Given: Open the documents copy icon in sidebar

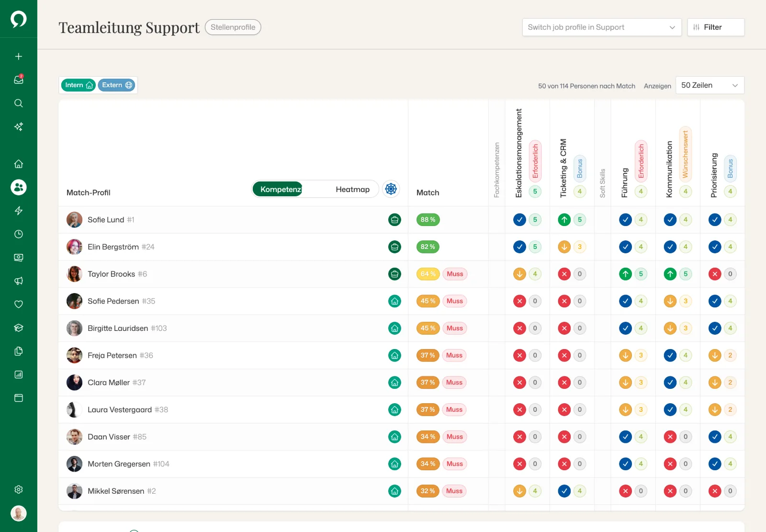Looking at the screenshot, I should [19, 351].
